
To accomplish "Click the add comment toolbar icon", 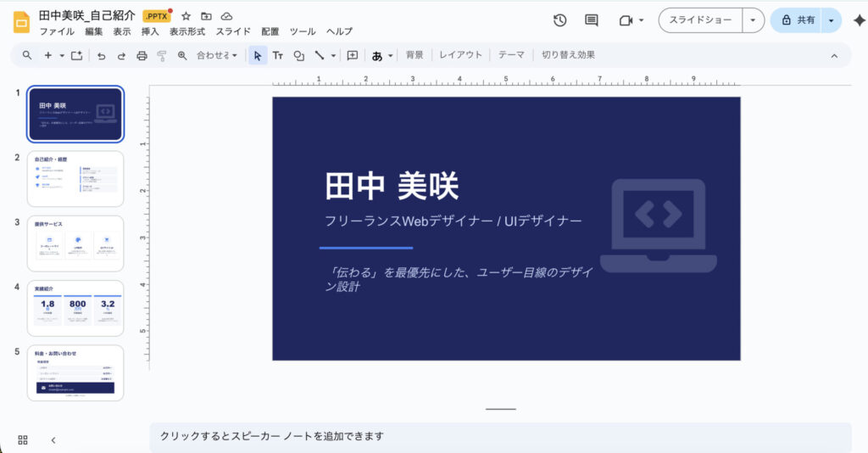I will (x=352, y=55).
